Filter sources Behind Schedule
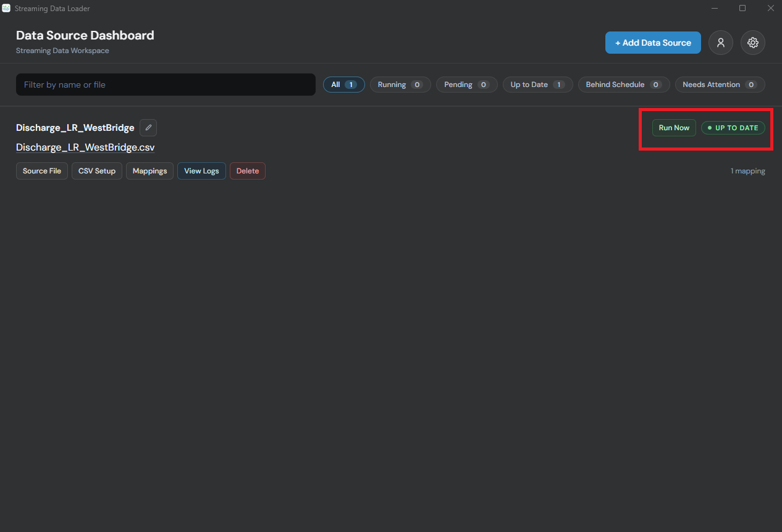The height and width of the screenshot is (532, 782). click(x=624, y=85)
